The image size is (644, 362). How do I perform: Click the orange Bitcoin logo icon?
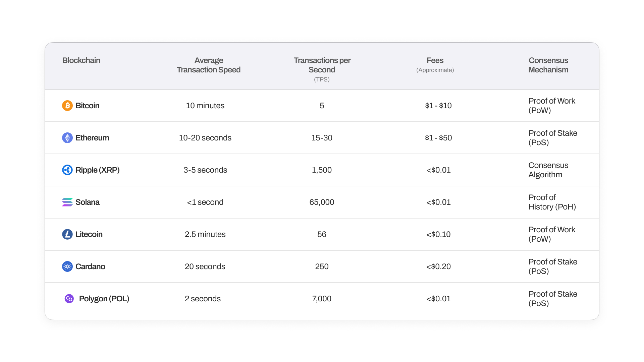coord(67,106)
